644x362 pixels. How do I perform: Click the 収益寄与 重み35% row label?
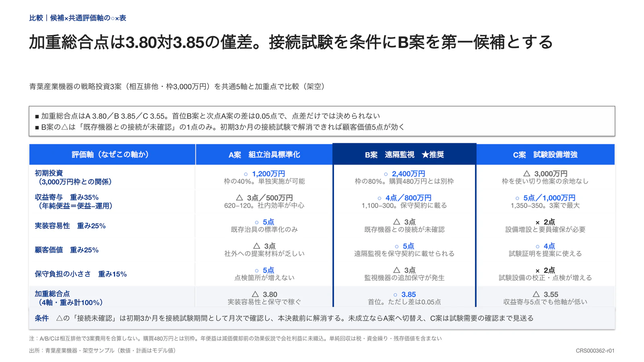74,202
